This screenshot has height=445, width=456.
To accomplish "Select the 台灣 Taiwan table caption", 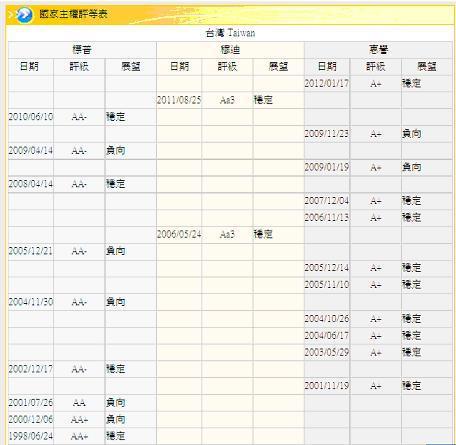I will click(230, 33).
